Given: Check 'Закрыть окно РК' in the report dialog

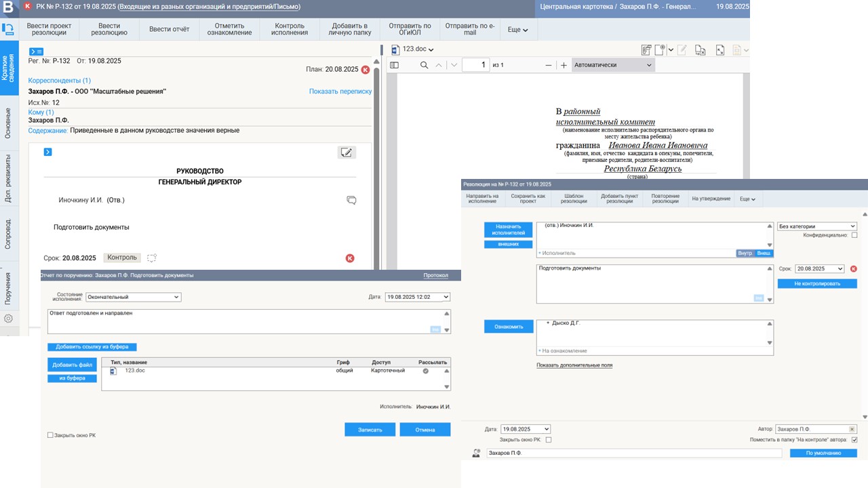Looking at the screenshot, I should (50, 435).
